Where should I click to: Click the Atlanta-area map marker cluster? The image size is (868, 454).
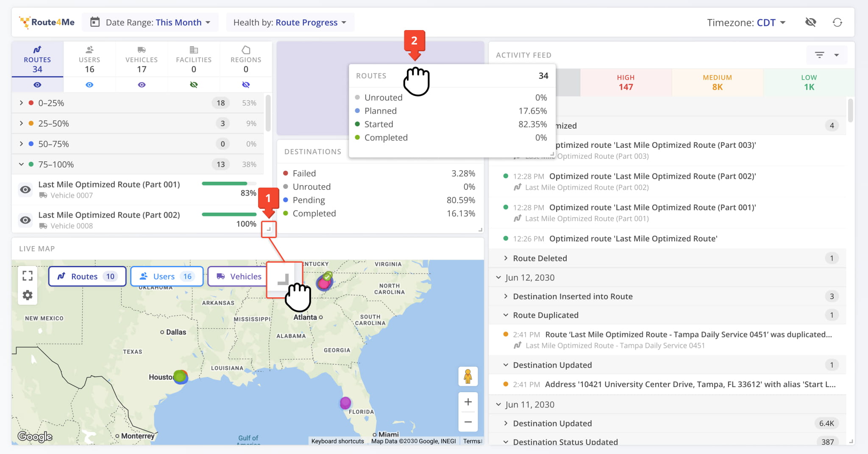pos(325,282)
